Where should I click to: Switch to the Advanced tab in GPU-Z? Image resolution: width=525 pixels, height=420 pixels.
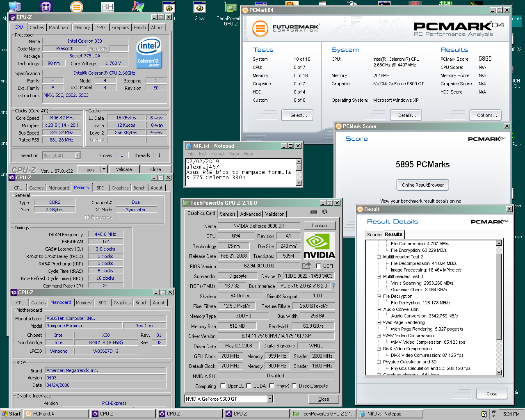(250, 214)
